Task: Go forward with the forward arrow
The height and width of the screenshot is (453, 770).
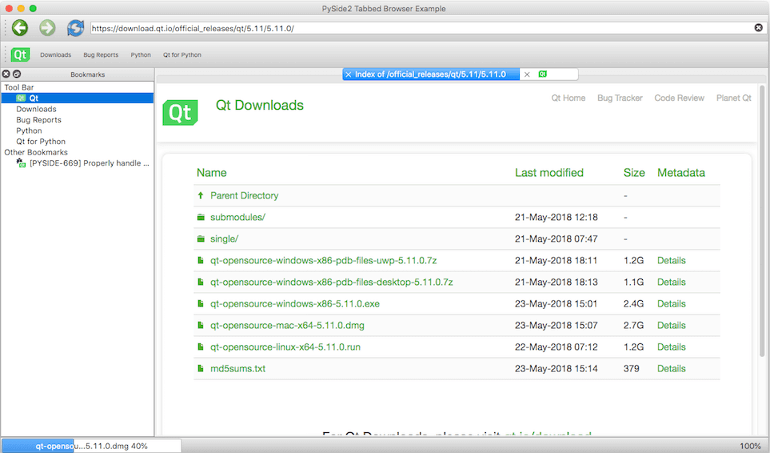Action: point(48,28)
